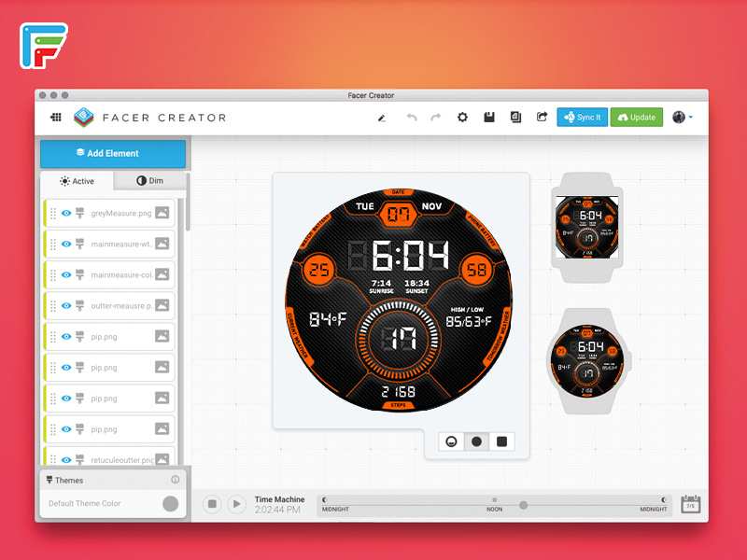Toggle eye icon on retuculeoutter.png layer

(x=66, y=459)
